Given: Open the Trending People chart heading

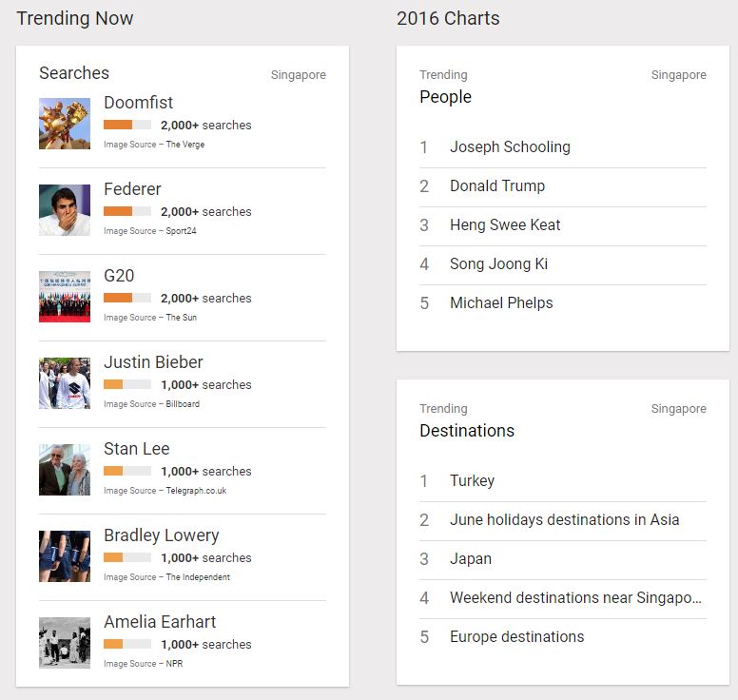Looking at the screenshot, I should click(445, 97).
